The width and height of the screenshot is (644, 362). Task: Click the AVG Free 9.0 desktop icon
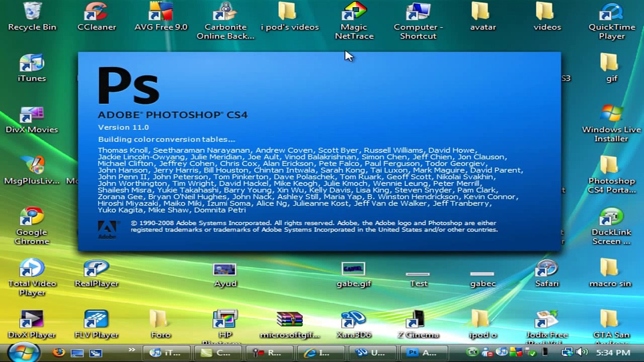tap(161, 16)
